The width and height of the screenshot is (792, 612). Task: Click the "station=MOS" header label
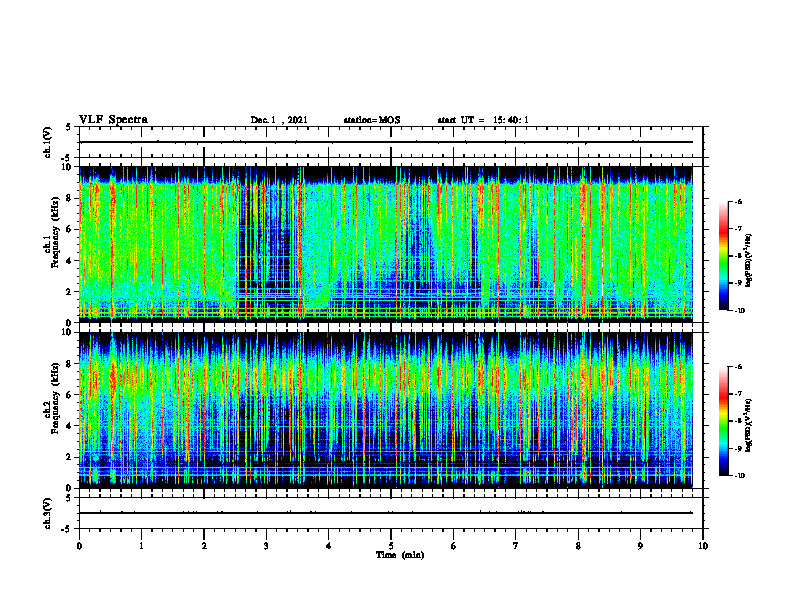[372, 120]
